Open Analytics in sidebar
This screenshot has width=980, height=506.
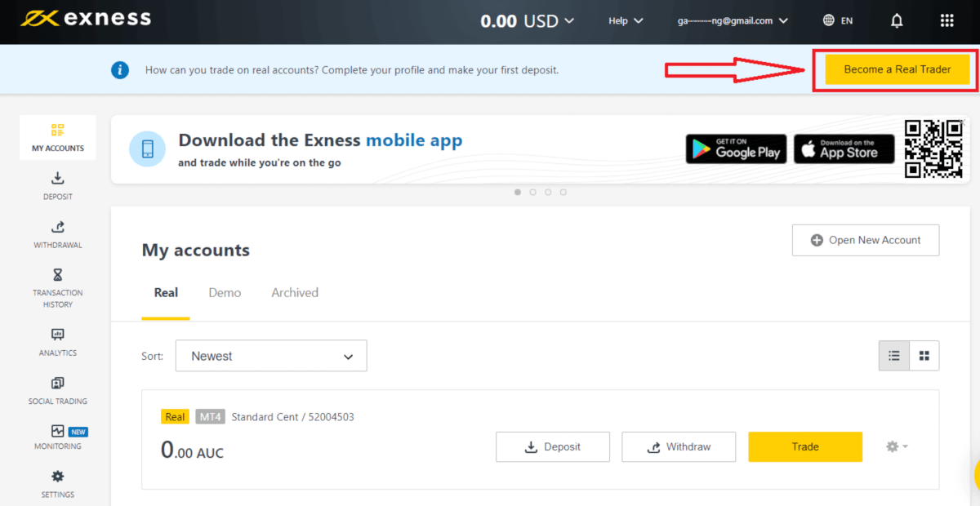(x=58, y=343)
